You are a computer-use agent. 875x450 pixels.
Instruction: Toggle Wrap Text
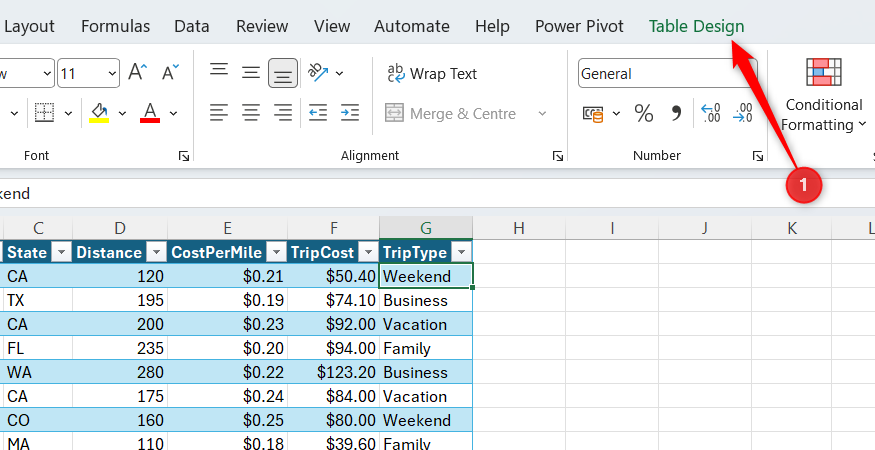click(432, 74)
